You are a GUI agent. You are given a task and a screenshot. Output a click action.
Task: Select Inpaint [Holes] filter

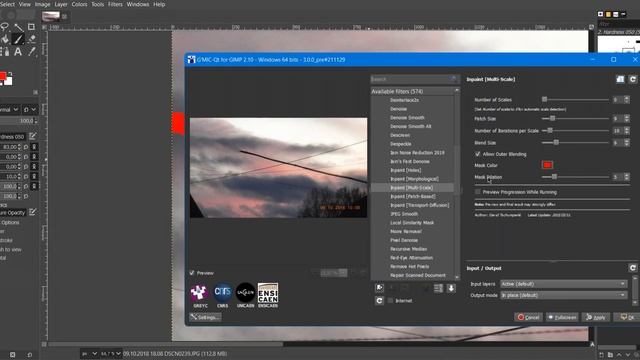click(x=405, y=170)
